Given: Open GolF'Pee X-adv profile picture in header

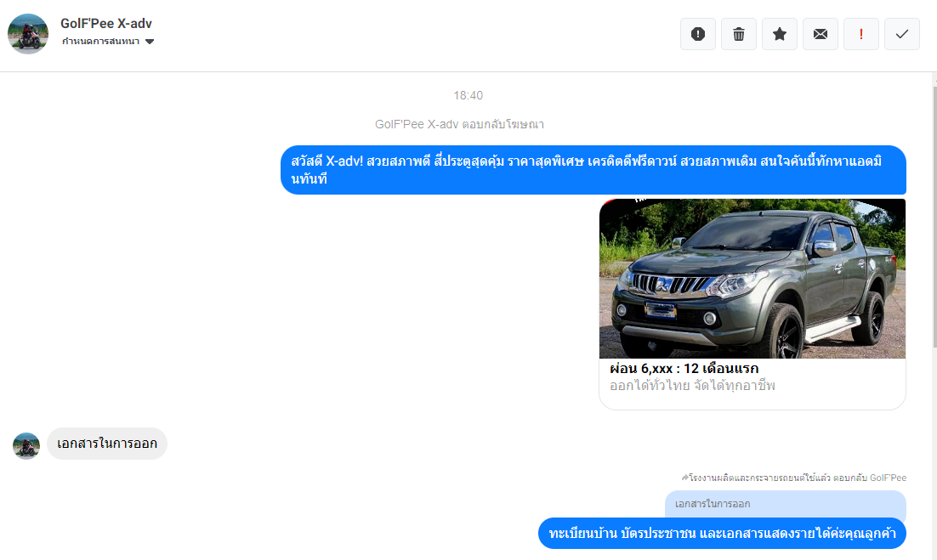Looking at the screenshot, I should [27, 34].
